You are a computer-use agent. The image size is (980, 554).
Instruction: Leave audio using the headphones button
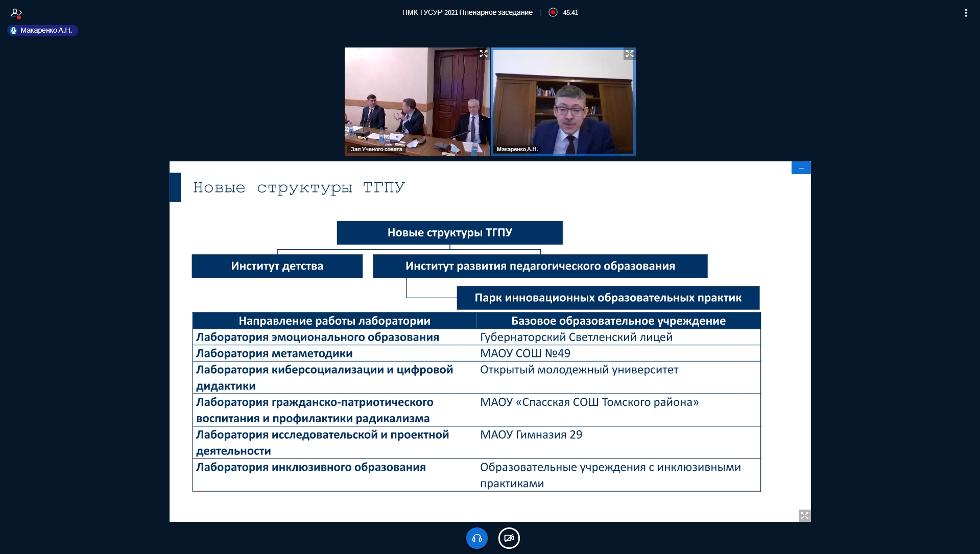point(476,538)
